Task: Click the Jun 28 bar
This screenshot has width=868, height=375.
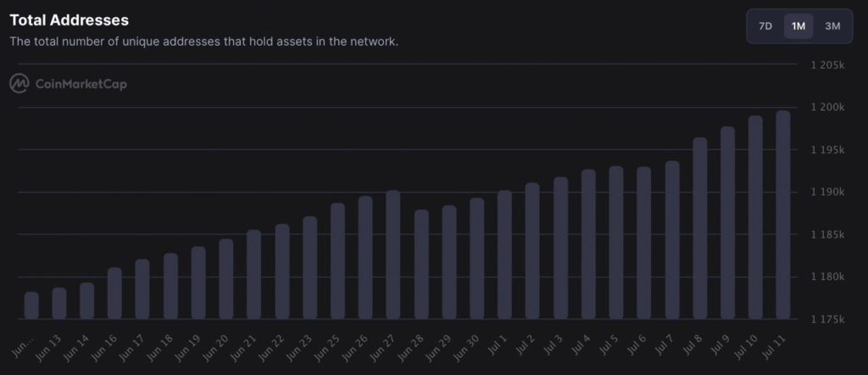Action: click(x=421, y=264)
